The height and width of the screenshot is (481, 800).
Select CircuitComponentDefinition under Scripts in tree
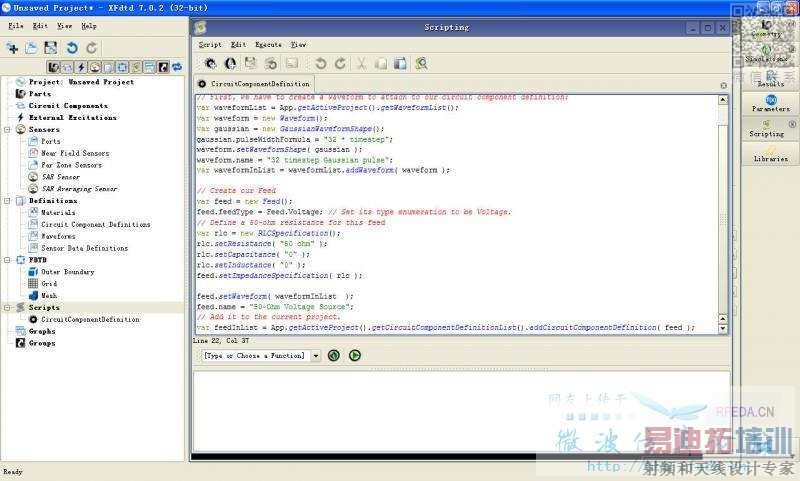click(90, 319)
